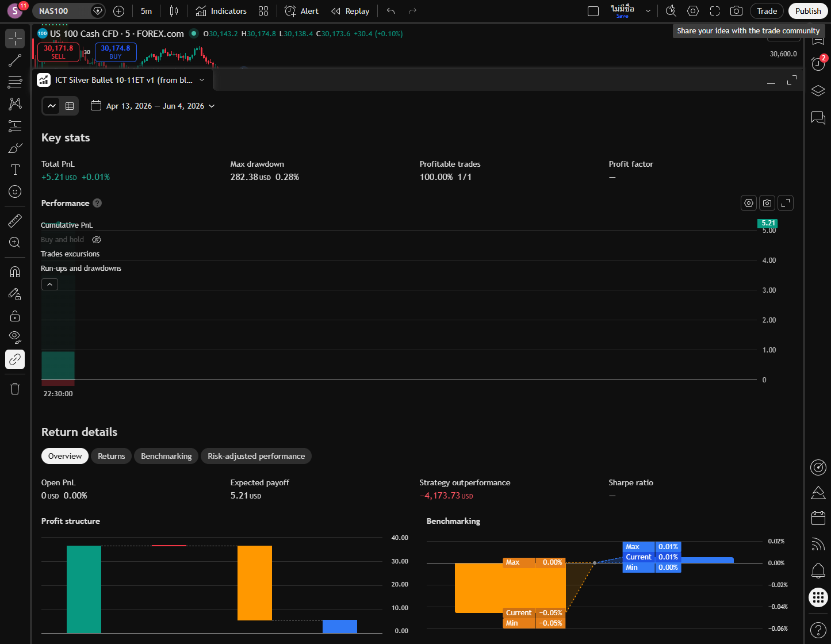Enter fullscreen mode
Image resolution: width=831 pixels, height=644 pixels.
pyautogui.click(x=714, y=11)
